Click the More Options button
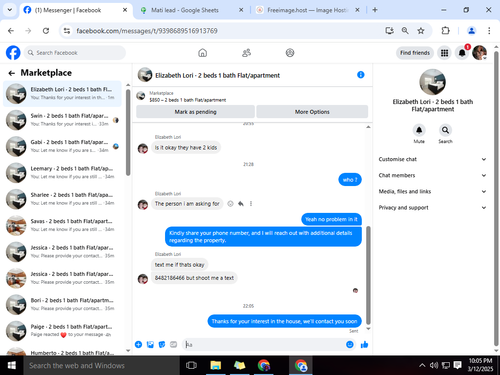Image resolution: width=500 pixels, height=375 pixels. (312, 112)
